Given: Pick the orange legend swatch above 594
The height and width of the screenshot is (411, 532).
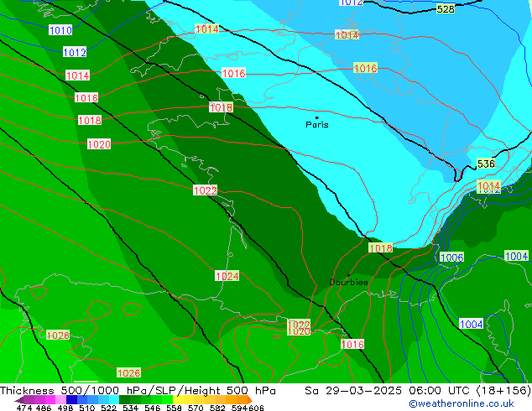Looking at the screenshot, I should [243, 400].
